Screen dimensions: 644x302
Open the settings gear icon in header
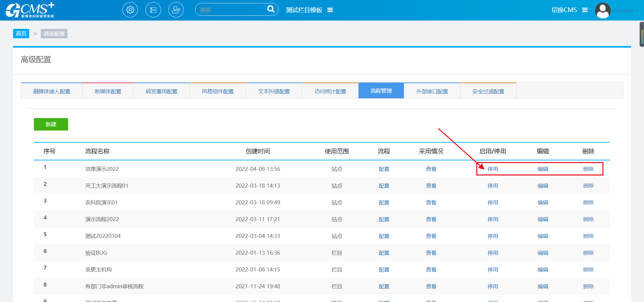pyautogui.click(x=130, y=10)
